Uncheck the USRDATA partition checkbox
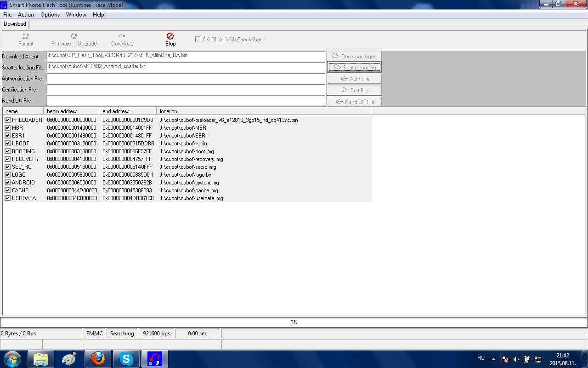This screenshot has width=588, height=368. click(7, 198)
